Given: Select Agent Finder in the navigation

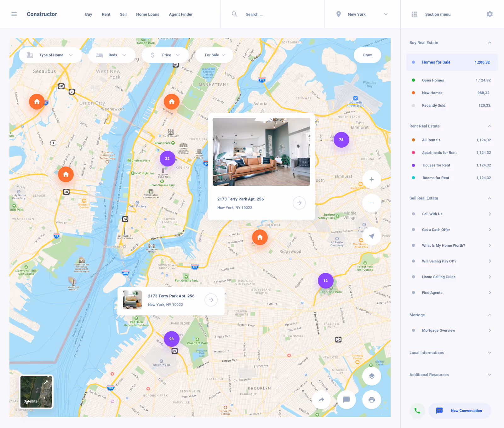Looking at the screenshot, I should click(x=180, y=14).
